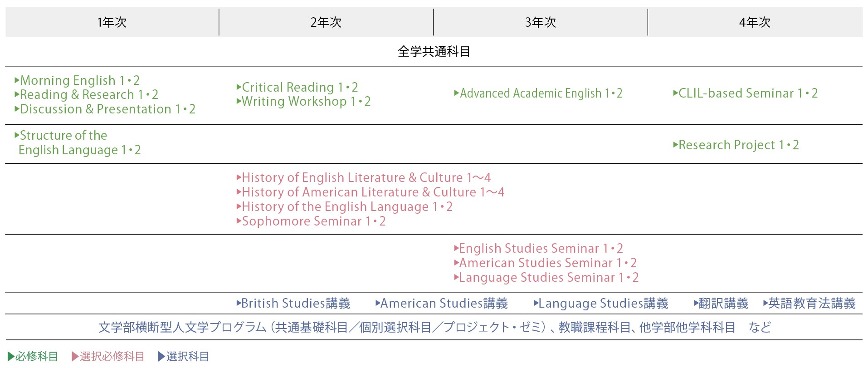The height and width of the screenshot is (368, 868).
Task: Click Critical Reading 1・2 entry
Action: pos(297,87)
